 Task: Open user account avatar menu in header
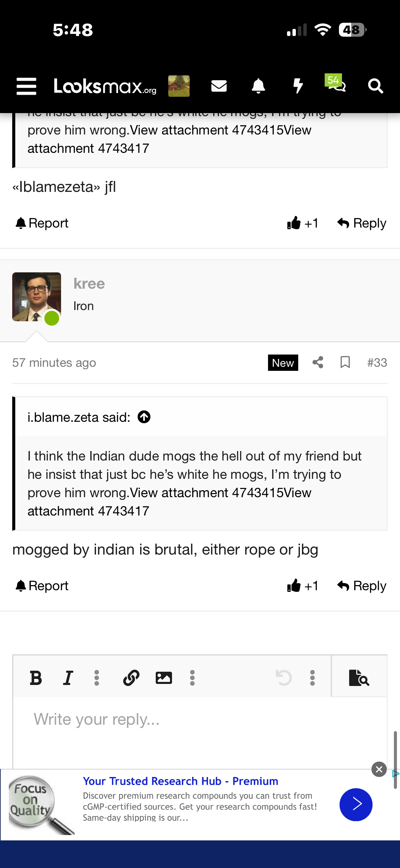click(x=179, y=86)
